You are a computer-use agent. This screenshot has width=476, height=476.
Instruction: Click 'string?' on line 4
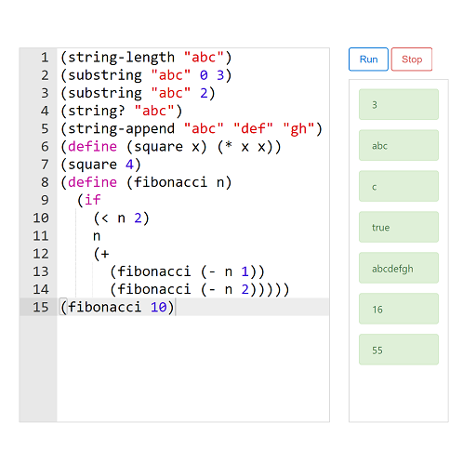(97, 112)
